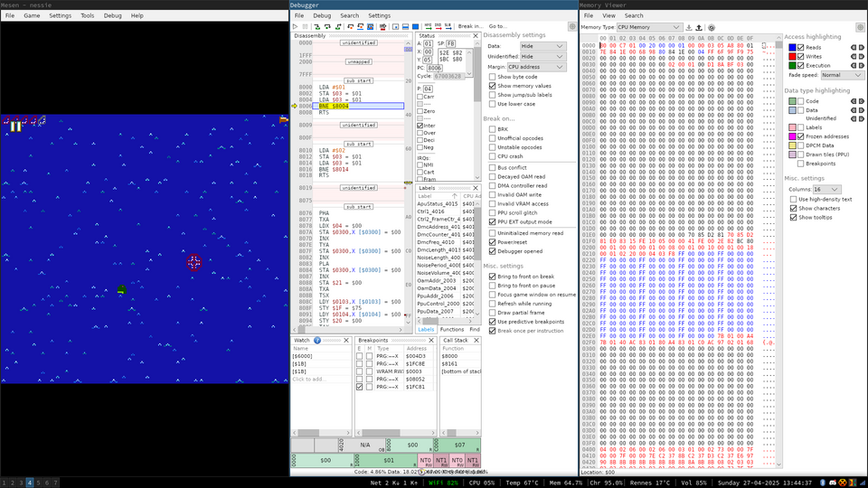868x488 pixels.
Task: Click the blue Reads color swatch
Action: pyautogui.click(x=792, y=48)
